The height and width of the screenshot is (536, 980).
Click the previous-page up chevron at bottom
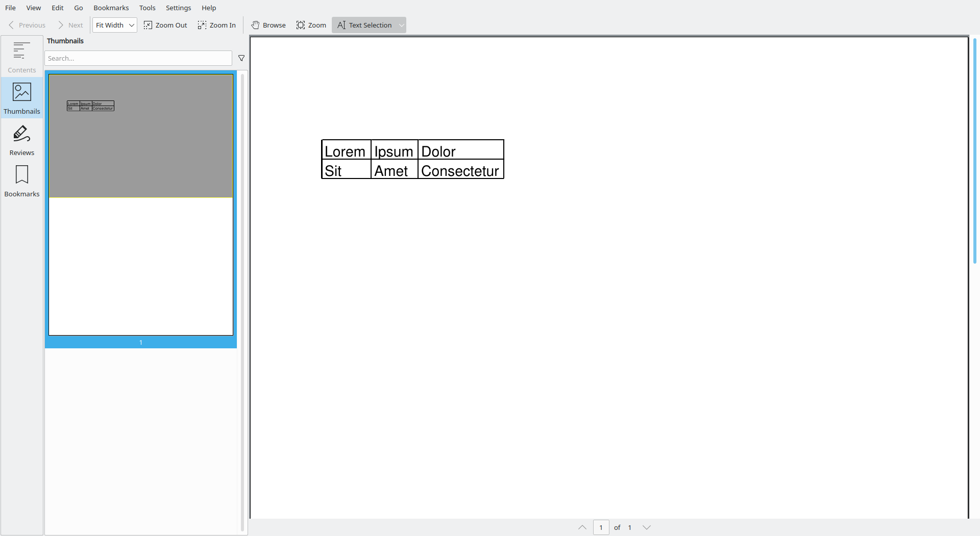(582, 527)
